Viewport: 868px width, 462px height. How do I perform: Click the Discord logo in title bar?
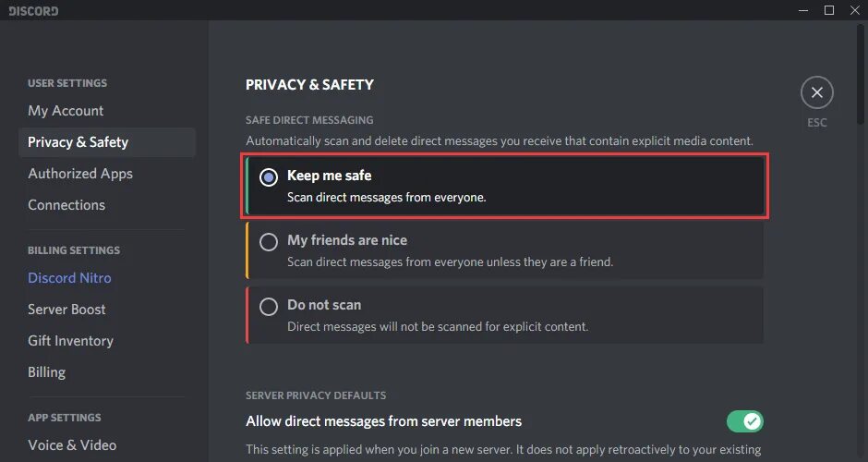tap(35, 11)
